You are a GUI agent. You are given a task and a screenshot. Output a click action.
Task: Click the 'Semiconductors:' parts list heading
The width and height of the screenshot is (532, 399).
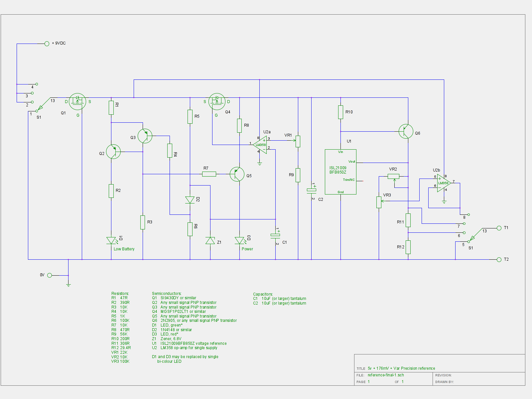click(167, 294)
